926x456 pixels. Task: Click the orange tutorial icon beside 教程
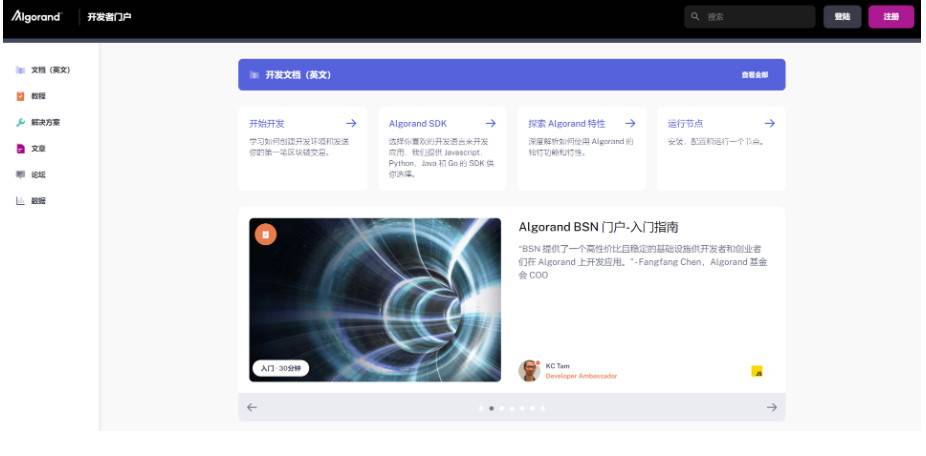pos(21,96)
